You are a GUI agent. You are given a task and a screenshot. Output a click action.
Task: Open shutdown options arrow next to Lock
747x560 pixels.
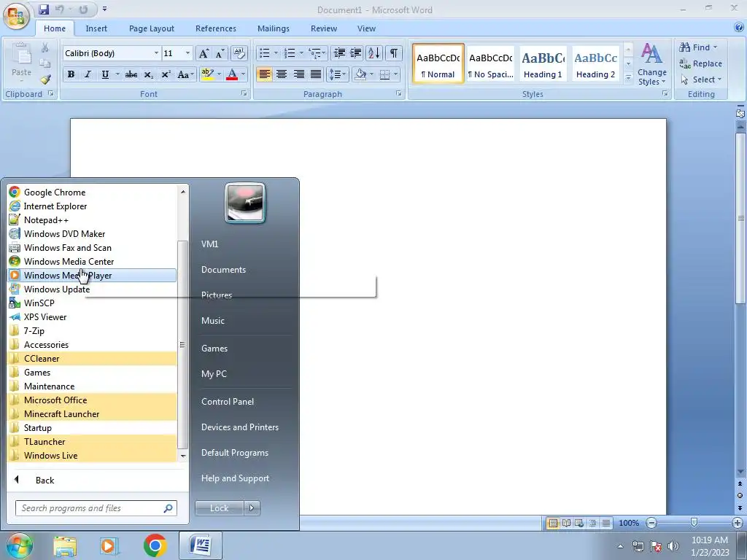point(252,508)
